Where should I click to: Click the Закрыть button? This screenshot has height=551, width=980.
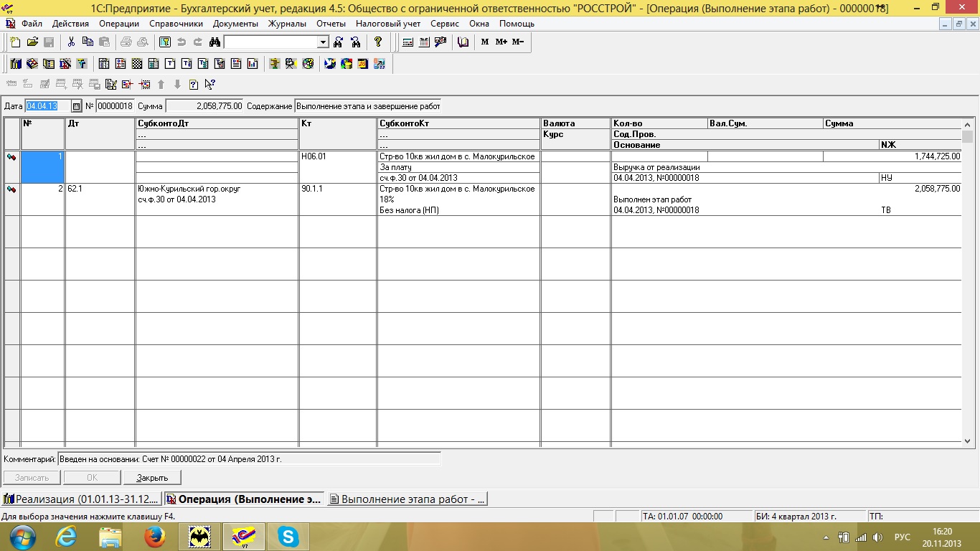[x=152, y=478]
